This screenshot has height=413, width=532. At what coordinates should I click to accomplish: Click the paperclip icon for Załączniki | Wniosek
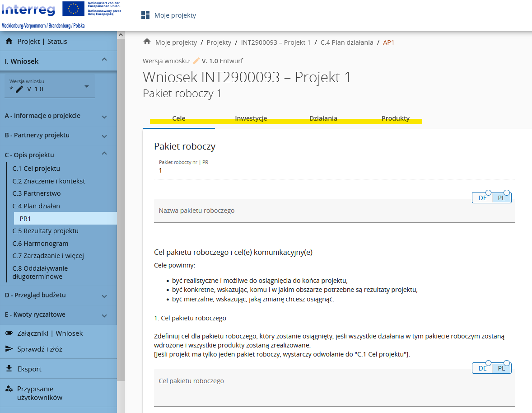coord(9,333)
